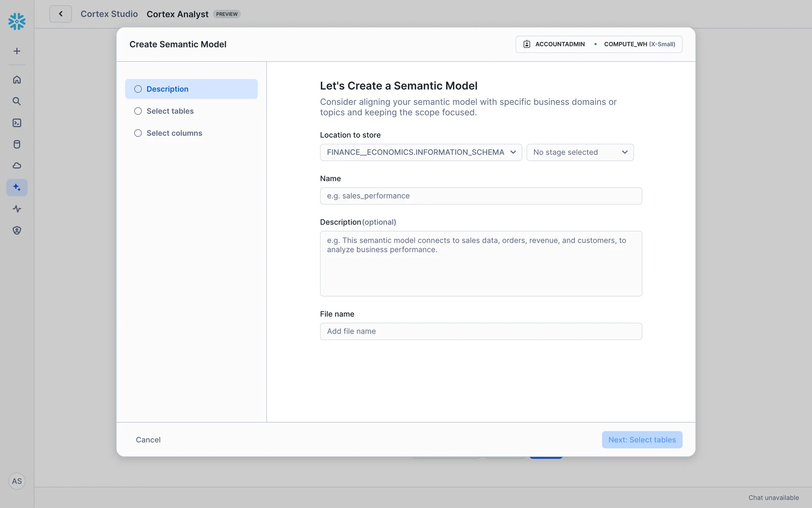Click the Snowflake logo icon
The width and height of the screenshot is (812, 508).
click(17, 21)
